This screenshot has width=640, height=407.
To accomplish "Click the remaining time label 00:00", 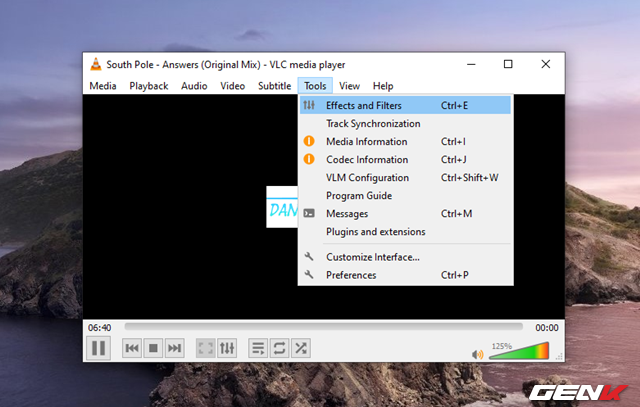I will (547, 327).
